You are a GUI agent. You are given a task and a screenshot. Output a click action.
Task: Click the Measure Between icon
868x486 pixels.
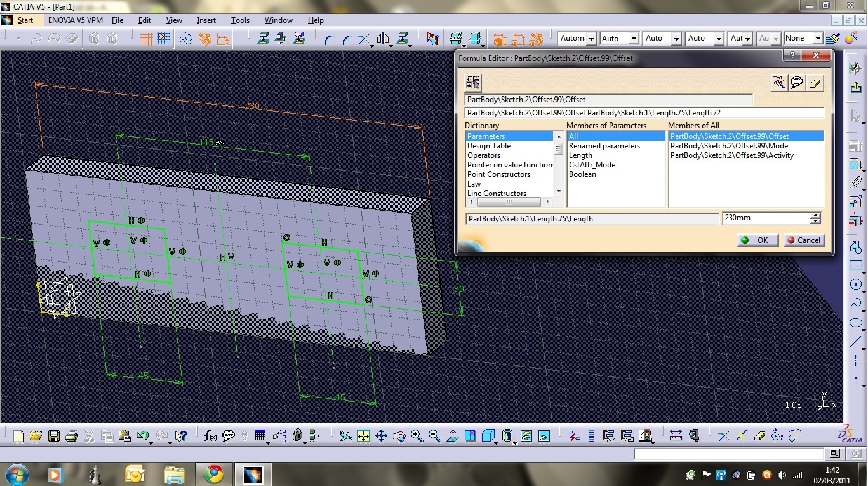click(x=676, y=435)
